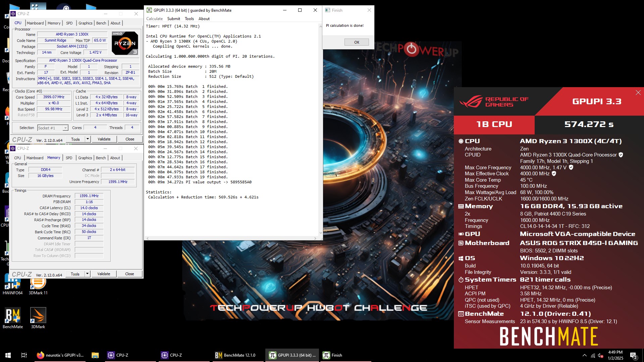This screenshot has height=362, width=644.
Task: Click Tools button in CPU tab window
Action: coord(75,139)
